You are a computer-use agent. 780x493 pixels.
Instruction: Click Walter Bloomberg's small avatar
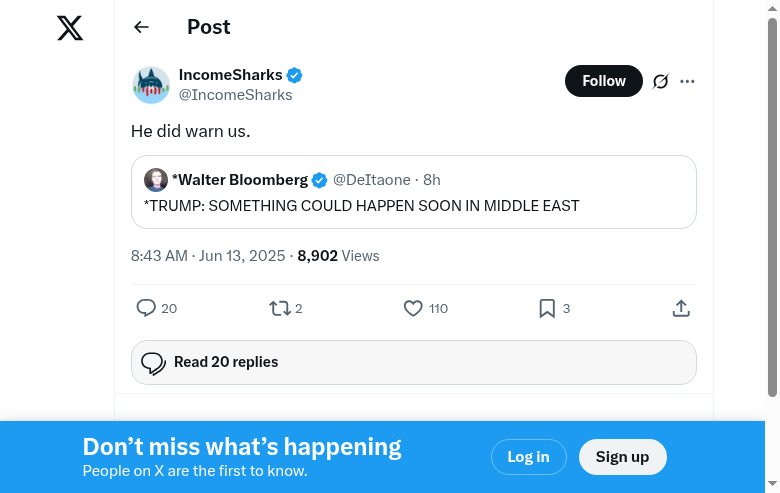156,180
